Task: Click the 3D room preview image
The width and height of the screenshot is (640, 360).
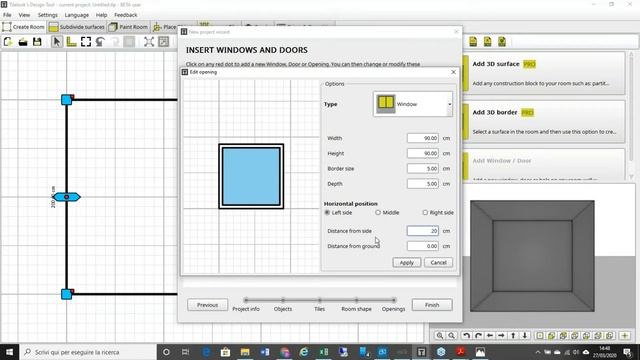Action: [x=532, y=256]
